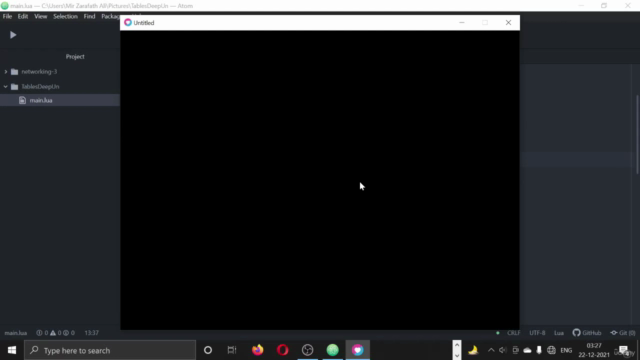Switch to Atom on taskbar
The height and width of the screenshot is (360, 640).
333,350
